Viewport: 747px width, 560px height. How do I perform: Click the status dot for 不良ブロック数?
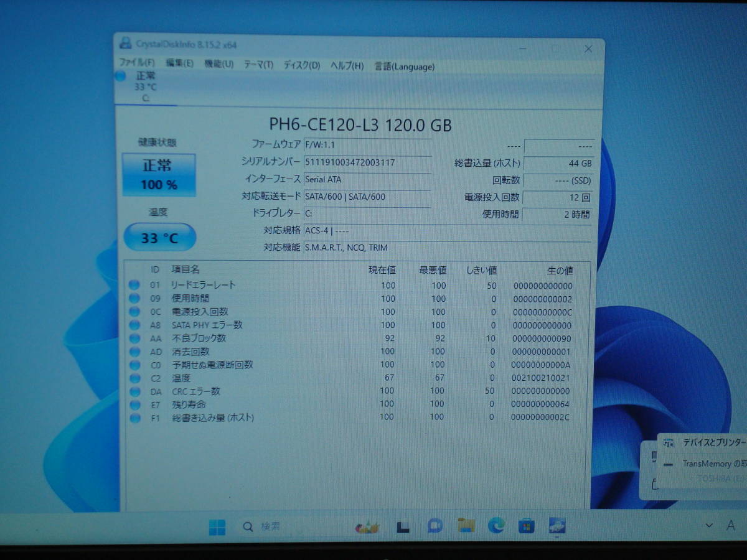[134, 338]
